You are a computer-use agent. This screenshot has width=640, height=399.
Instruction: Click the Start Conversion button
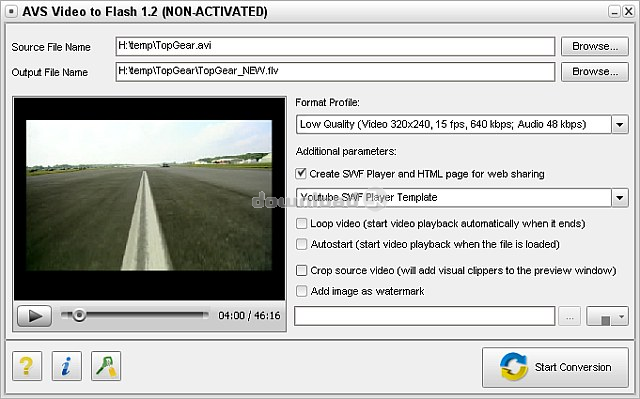(x=555, y=367)
